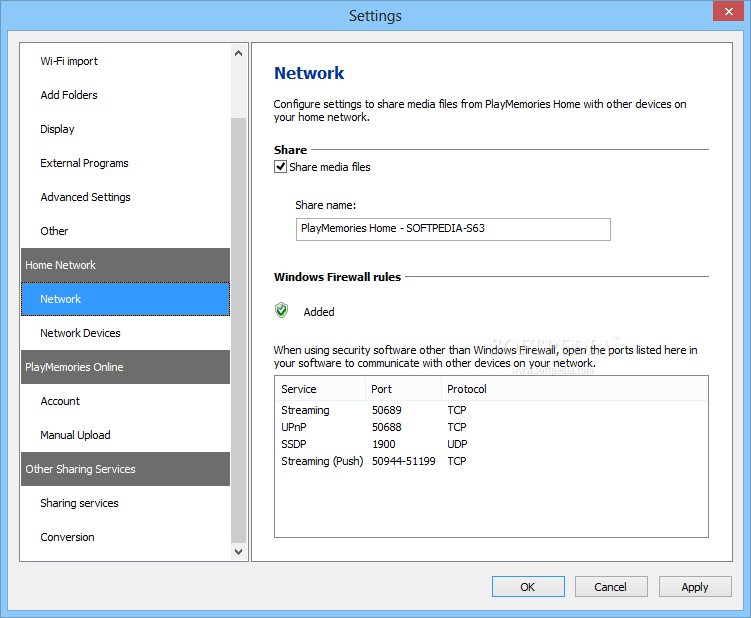Open Network Devices settings

tap(125, 333)
